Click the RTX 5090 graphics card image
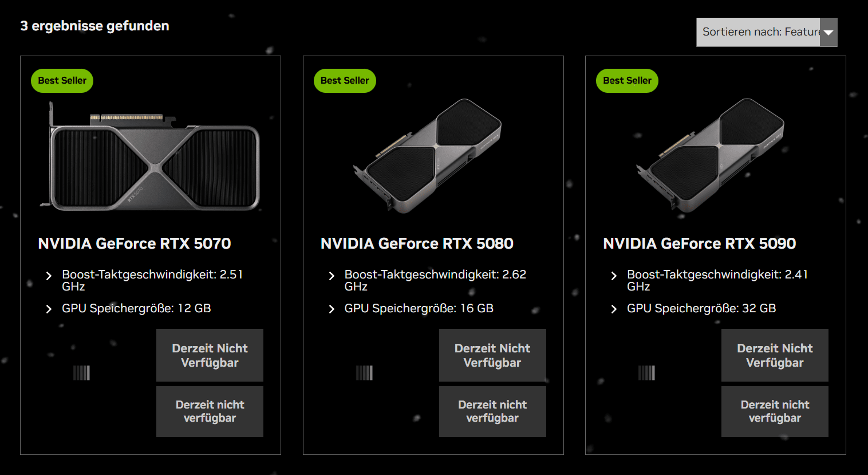Screen dimensions: 868x475 [x=711, y=156]
